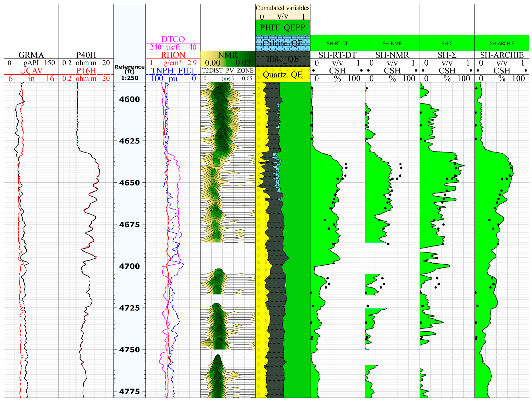Click the Reference (ft) 1:250 scale label
This screenshot has width=532, height=402.
[130, 72]
